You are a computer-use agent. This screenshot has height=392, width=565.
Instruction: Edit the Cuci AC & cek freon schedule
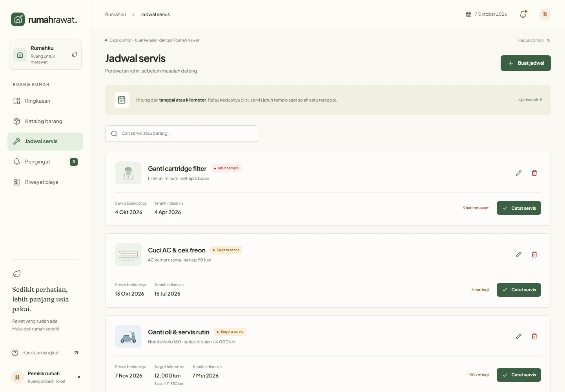pyautogui.click(x=519, y=254)
